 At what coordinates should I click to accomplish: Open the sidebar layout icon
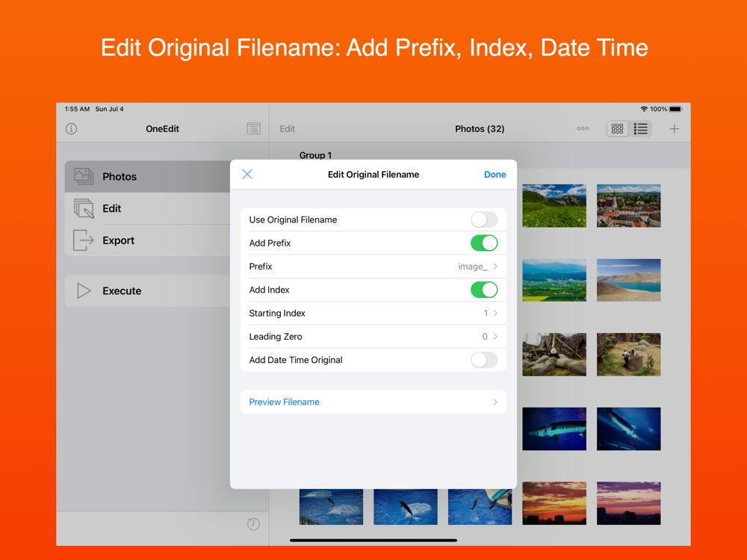point(253,128)
